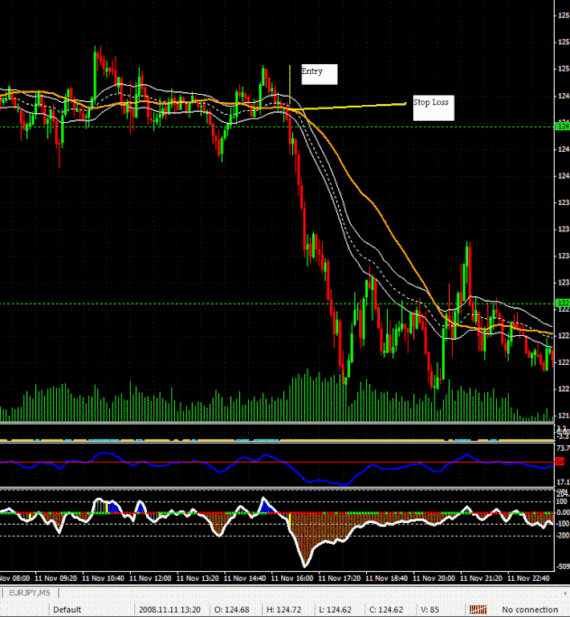Click the connection status bars icon

pos(478,610)
